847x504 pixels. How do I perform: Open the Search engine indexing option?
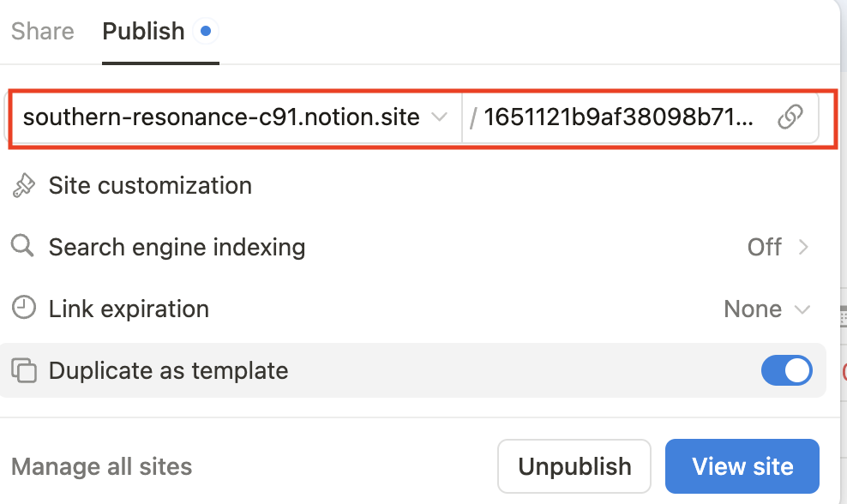177,248
